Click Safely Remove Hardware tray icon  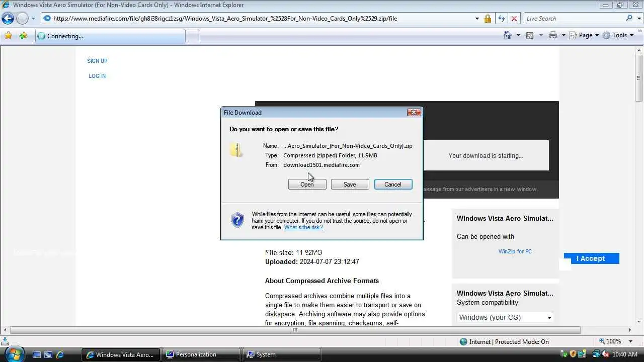tap(565, 354)
